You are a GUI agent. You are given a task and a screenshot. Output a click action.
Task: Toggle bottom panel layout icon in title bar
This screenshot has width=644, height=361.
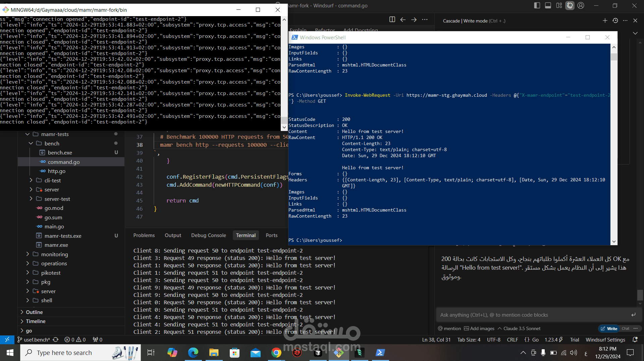pyautogui.click(x=548, y=5)
